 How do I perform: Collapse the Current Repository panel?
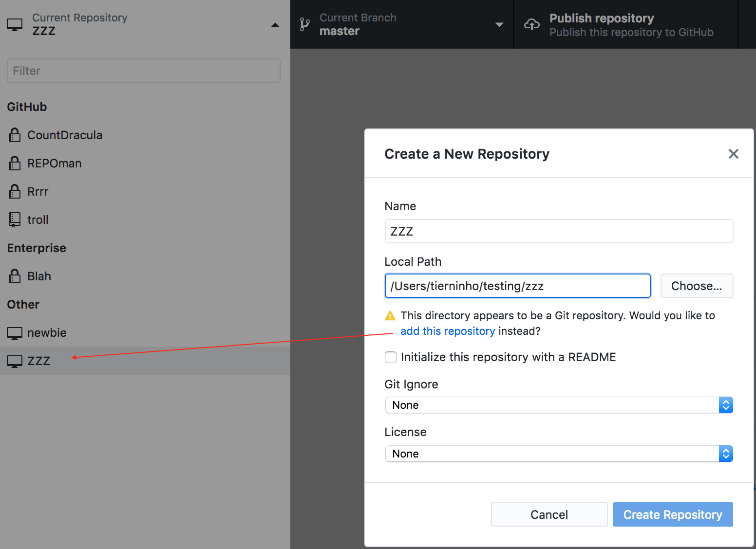(275, 24)
